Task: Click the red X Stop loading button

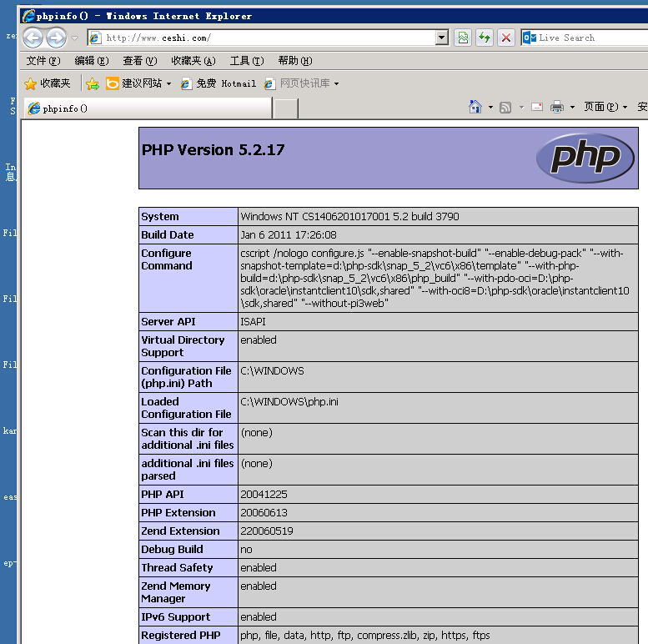Action: [x=505, y=38]
